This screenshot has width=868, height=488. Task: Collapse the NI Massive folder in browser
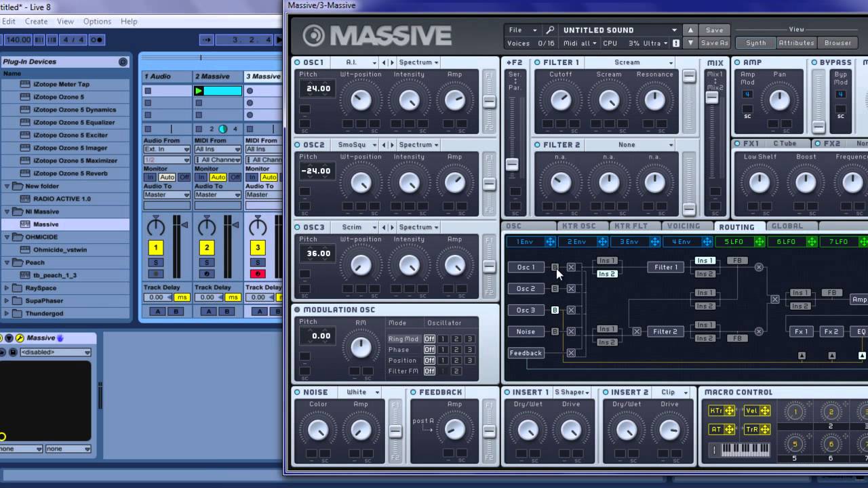click(7, 211)
